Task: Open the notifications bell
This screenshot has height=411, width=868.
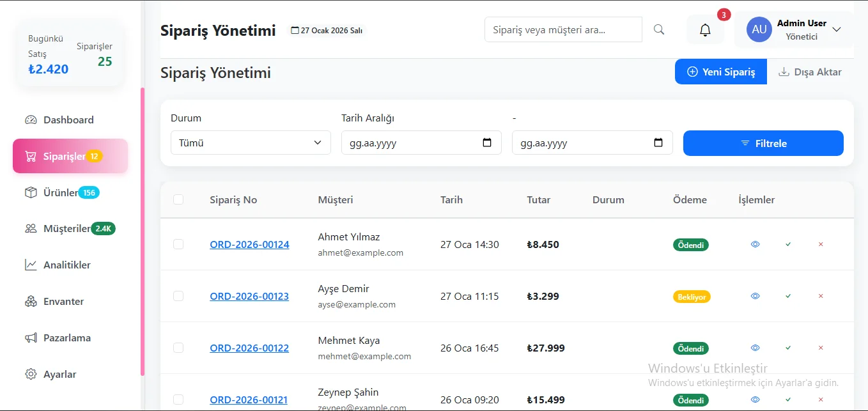Action: [x=705, y=30]
